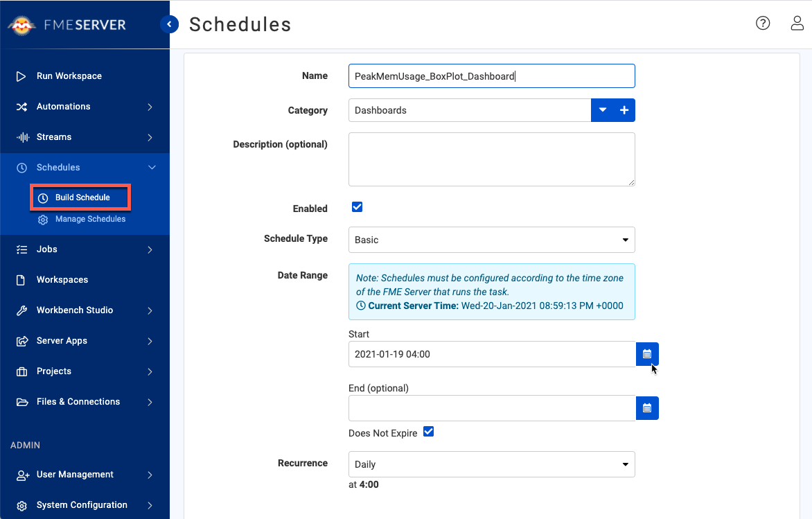Click the Automations shuffle icon
The height and width of the screenshot is (519, 812).
21,107
